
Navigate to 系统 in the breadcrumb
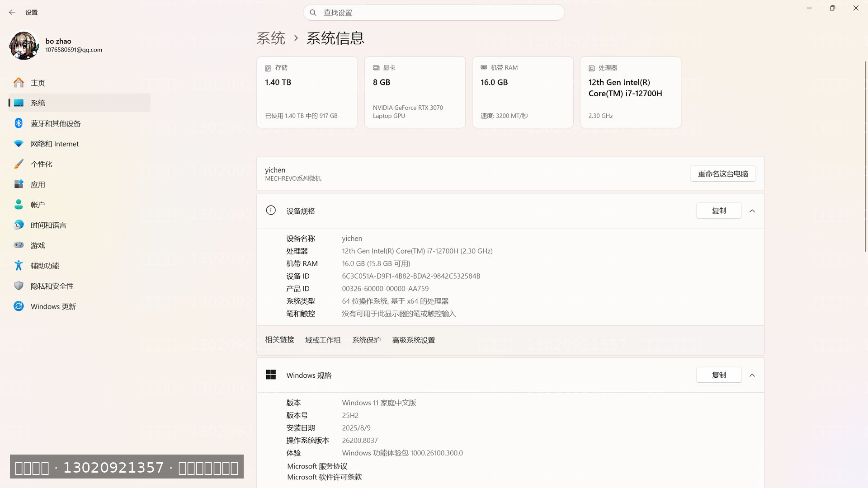(x=271, y=38)
